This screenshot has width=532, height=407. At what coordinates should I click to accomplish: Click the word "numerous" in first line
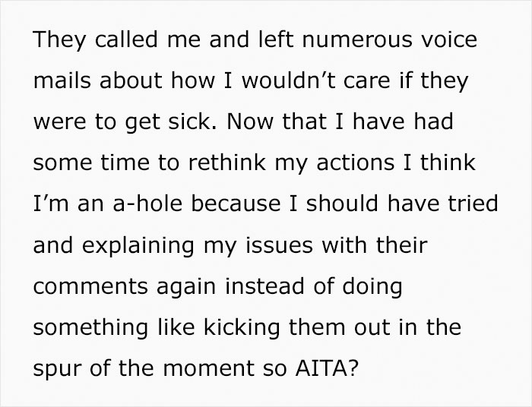click(357, 39)
